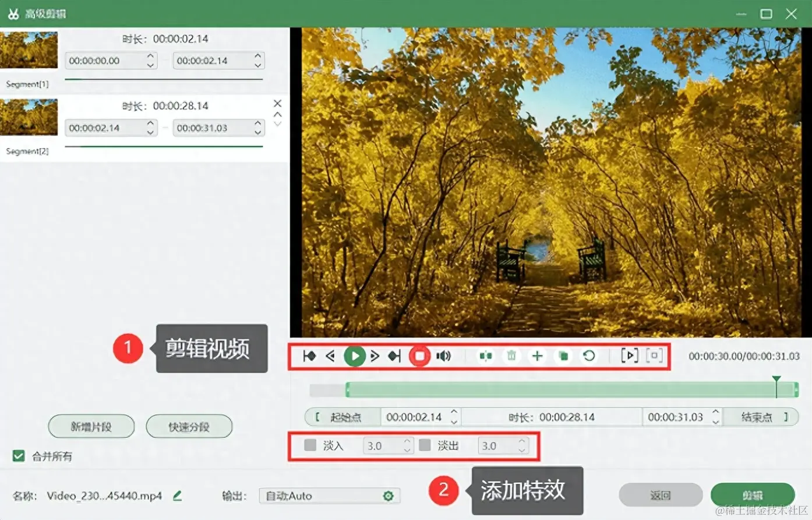Adjust 淡出 duration stepper value
This screenshot has width=812, height=520.
tap(522, 445)
